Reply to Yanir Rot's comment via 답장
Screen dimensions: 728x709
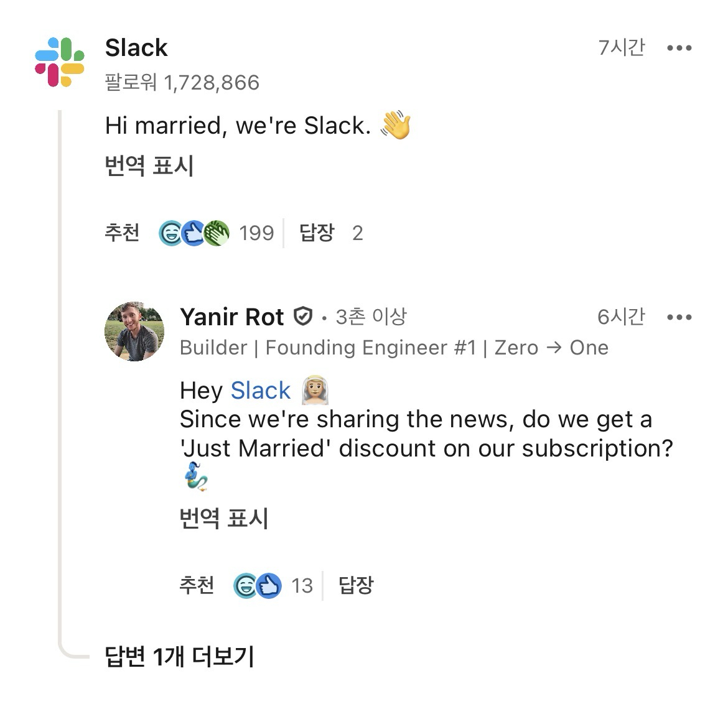coord(356,585)
